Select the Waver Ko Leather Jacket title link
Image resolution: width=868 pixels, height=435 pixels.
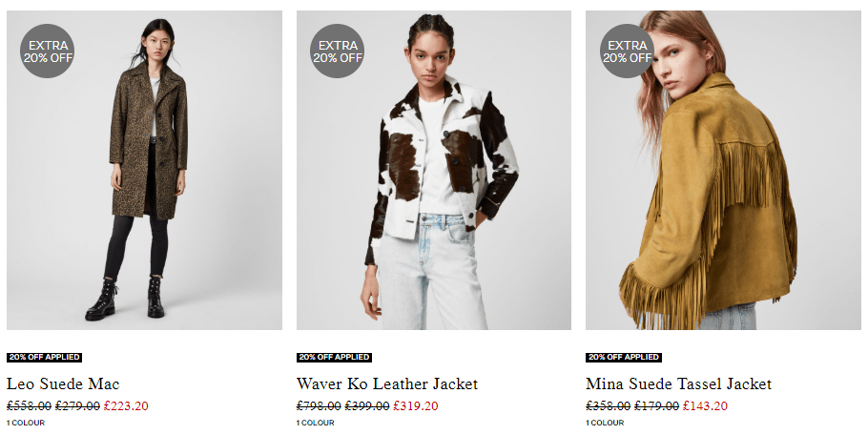coord(387,383)
